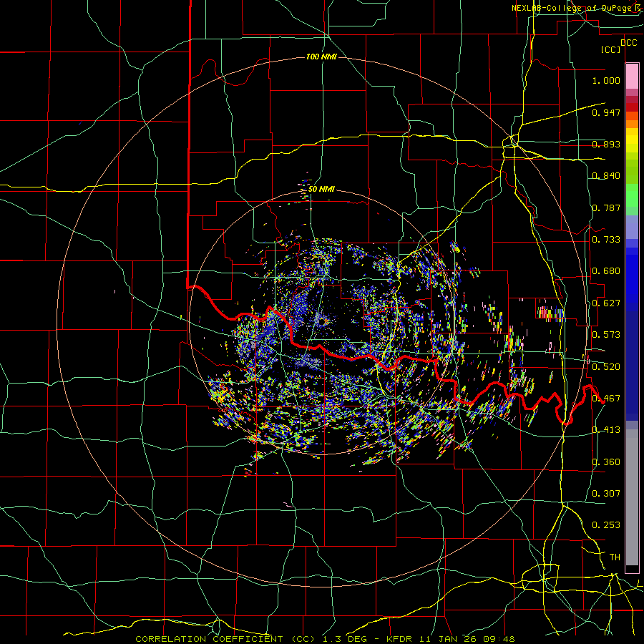Click the 0.947 value on the color scale
This screenshot has width=644, height=644.
(606, 112)
